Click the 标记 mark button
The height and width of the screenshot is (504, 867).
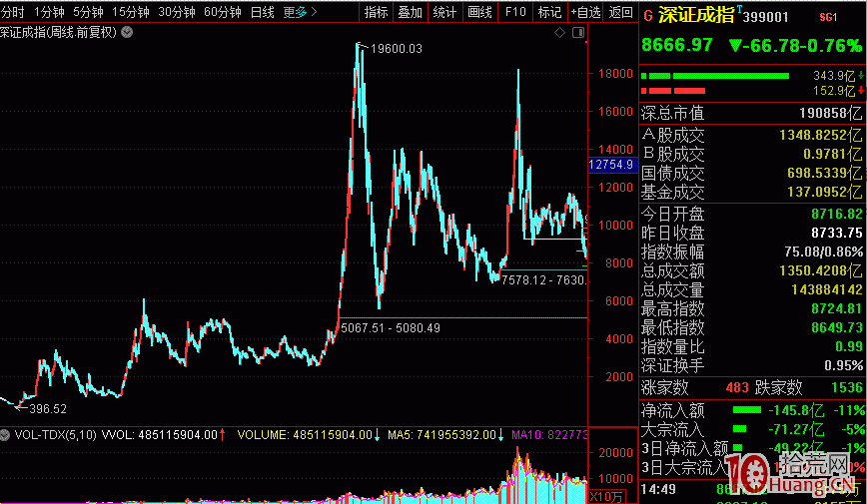click(x=549, y=12)
